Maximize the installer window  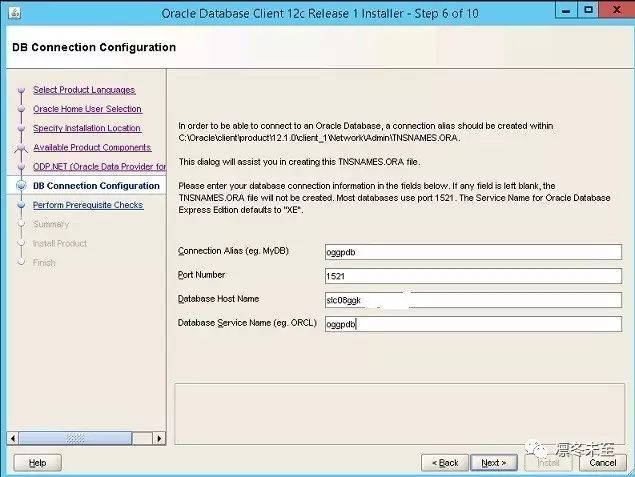(x=588, y=11)
